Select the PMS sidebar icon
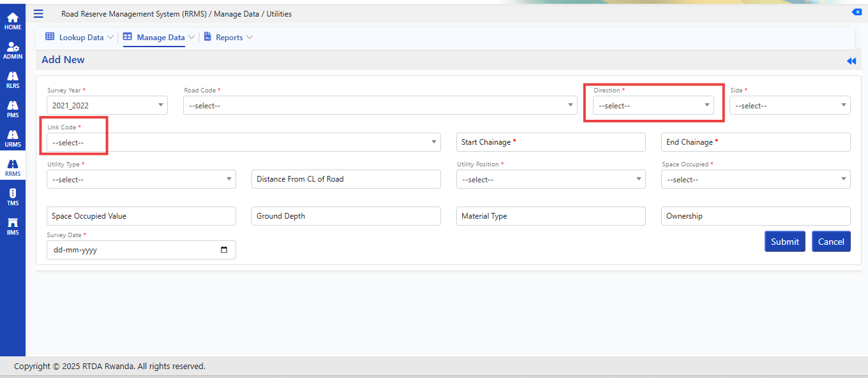 click(13, 105)
